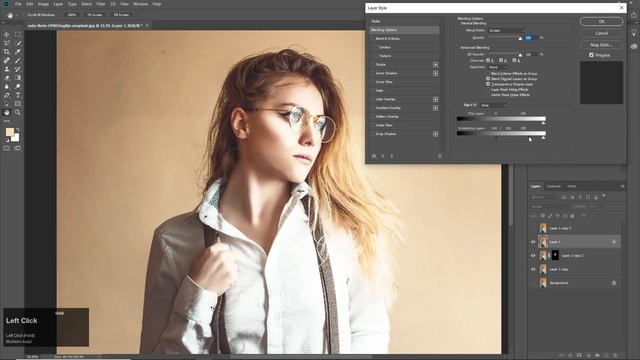Select the Gradient tool
This screenshot has height=360, width=640.
point(18,78)
